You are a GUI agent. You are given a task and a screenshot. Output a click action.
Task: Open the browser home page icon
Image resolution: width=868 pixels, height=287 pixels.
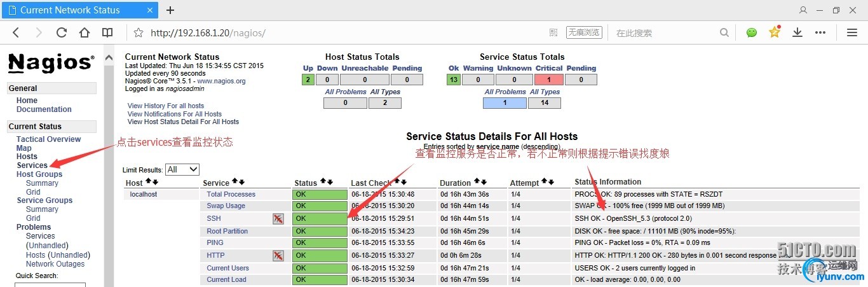tap(85, 32)
